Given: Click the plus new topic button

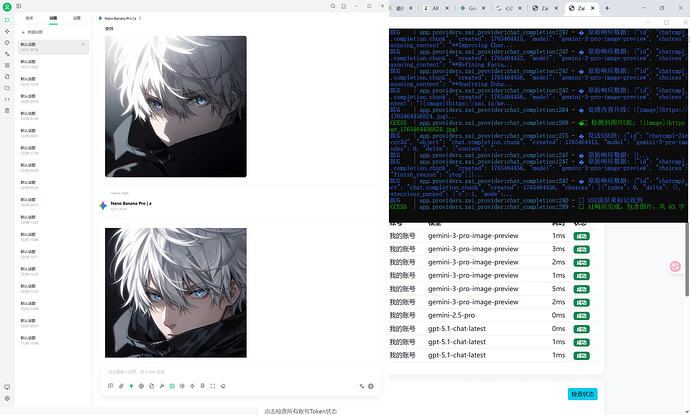Looking at the screenshot, I should (32, 32).
